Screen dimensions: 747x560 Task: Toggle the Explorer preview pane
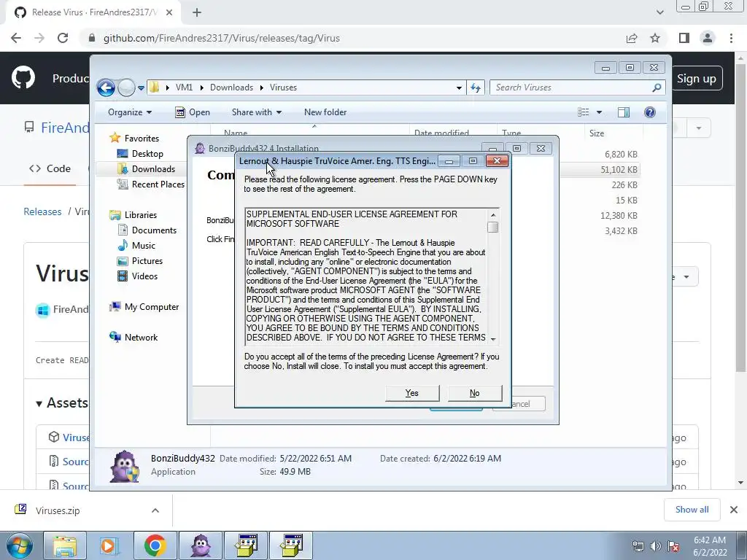tap(624, 112)
